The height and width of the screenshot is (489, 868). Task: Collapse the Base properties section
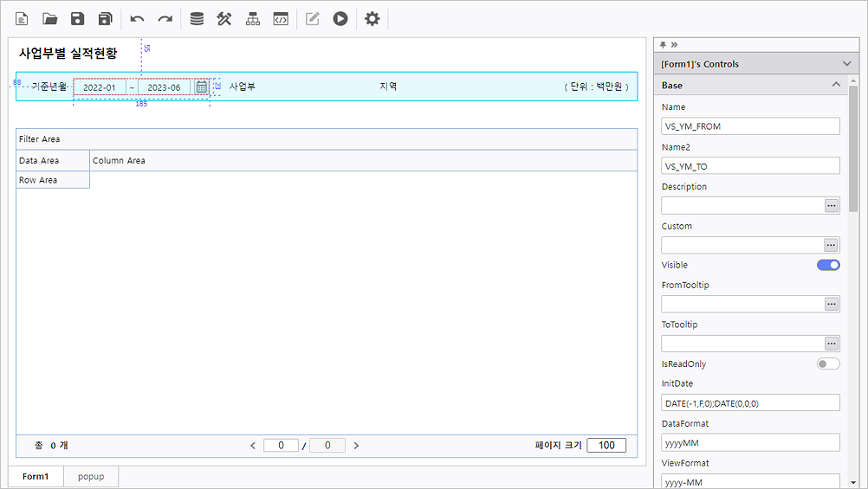point(836,85)
